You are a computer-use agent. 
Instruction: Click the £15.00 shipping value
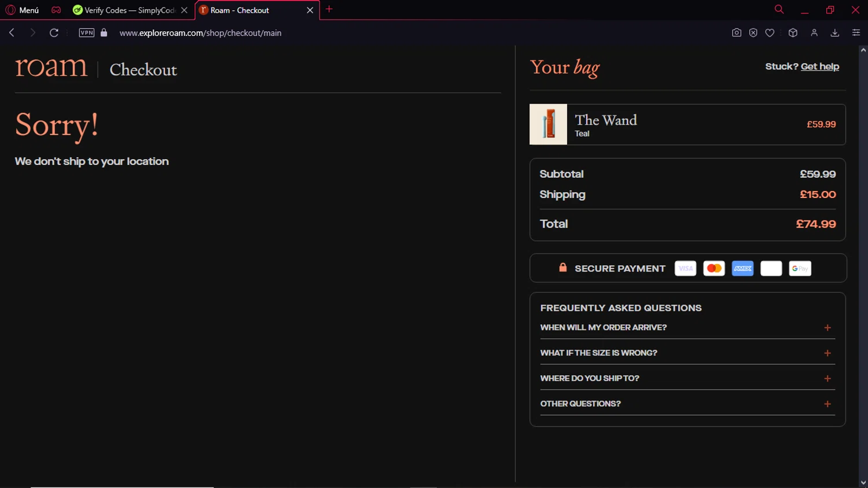(x=818, y=195)
